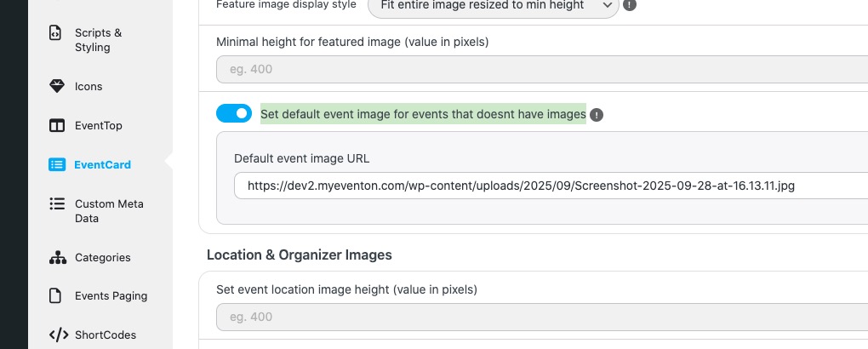
Task: Click the Events Paging document icon
Action: point(56,296)
